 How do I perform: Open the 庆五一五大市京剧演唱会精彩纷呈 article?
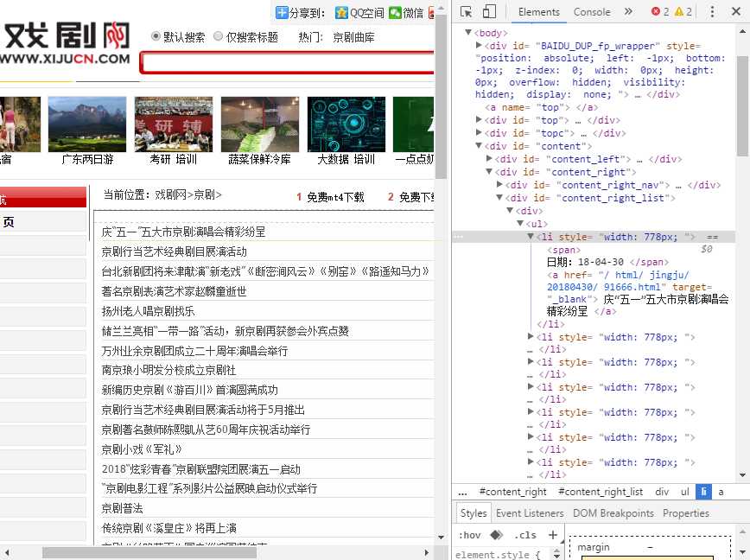[x=183, y=232]
